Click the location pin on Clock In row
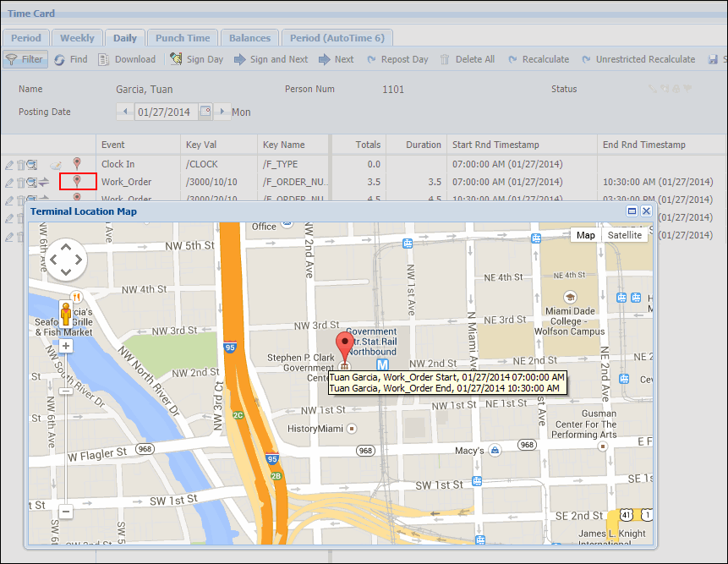Image resolution: width=728 pixels, height=564 pixels. (x=77, y=163)
